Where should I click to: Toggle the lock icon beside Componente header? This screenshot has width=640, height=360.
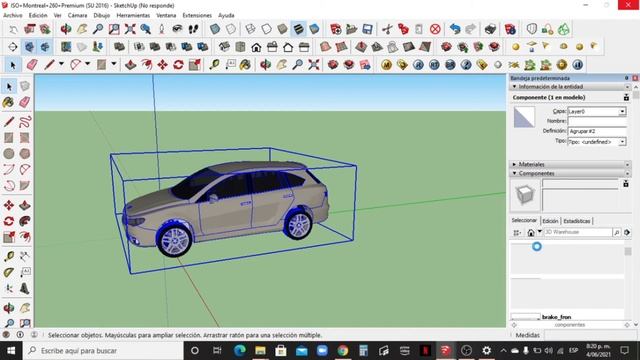[626, 97]
